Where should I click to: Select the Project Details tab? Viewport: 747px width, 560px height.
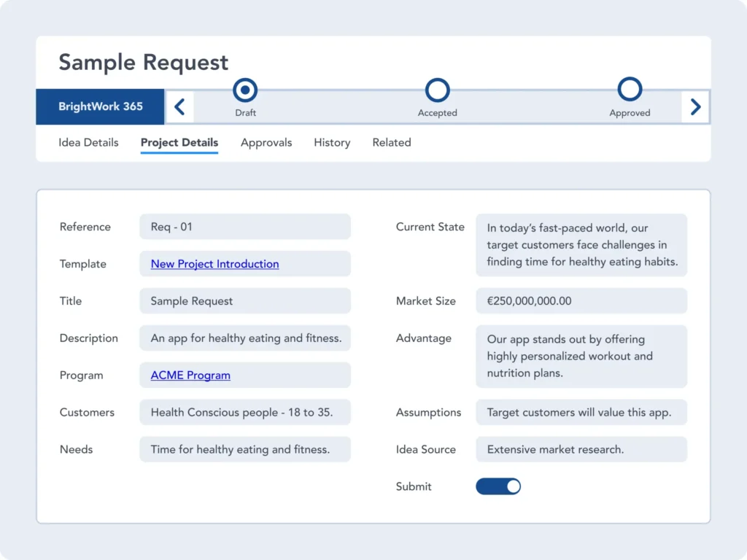179,142
